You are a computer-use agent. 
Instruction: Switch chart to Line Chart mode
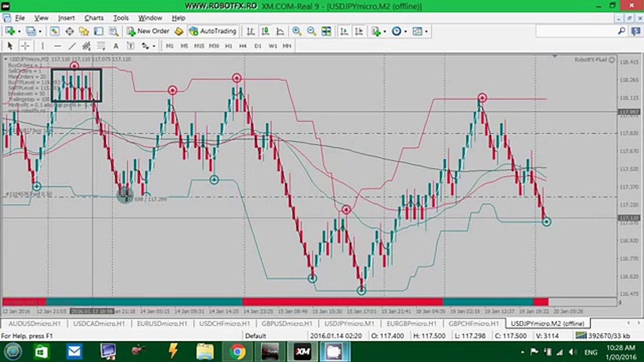point(280,31)
